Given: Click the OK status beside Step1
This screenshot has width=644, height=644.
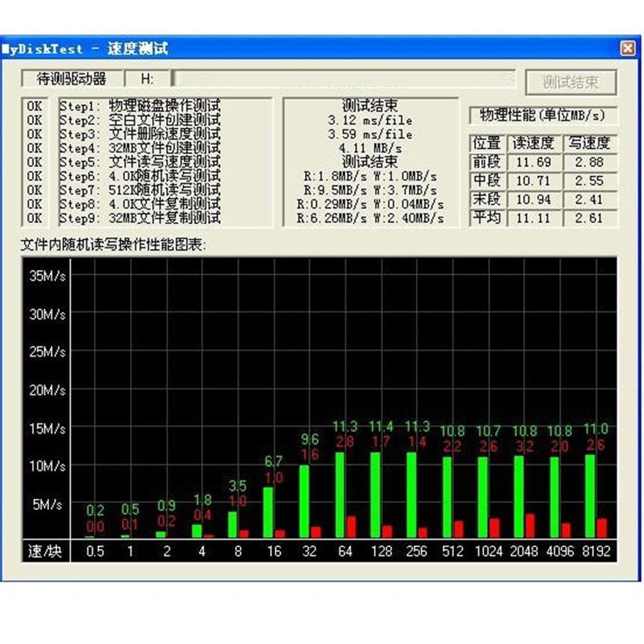Looking at the screenshot, I should click(x=35, y=106).
